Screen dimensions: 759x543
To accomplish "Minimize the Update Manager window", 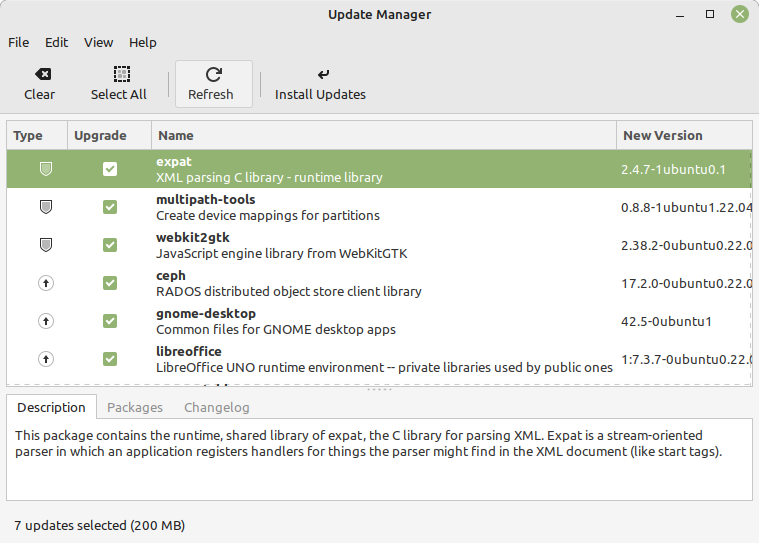I will pyautogui.click(x=680, y=15).
